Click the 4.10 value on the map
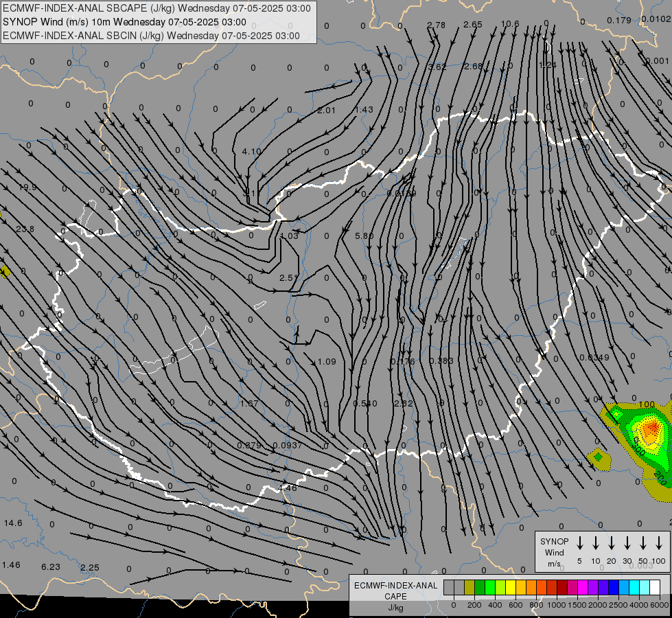672x618 pixels. coord(252,152)
